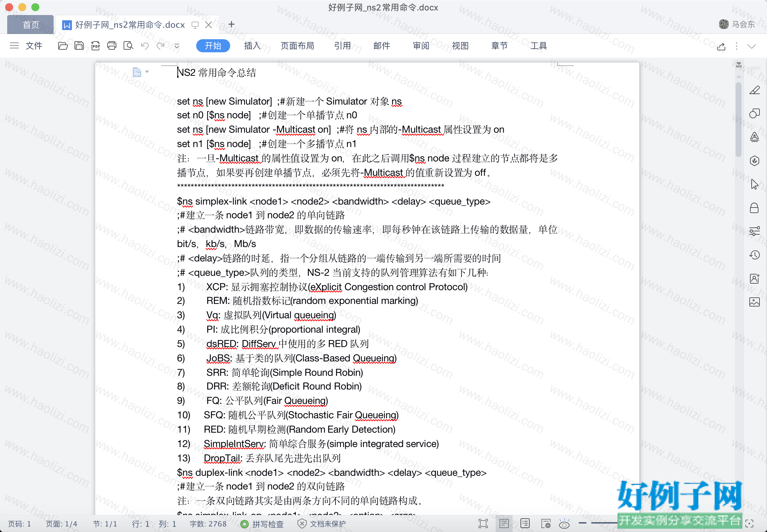Click the zoom out minus button
767x532 pixels.
coord(583,524)
